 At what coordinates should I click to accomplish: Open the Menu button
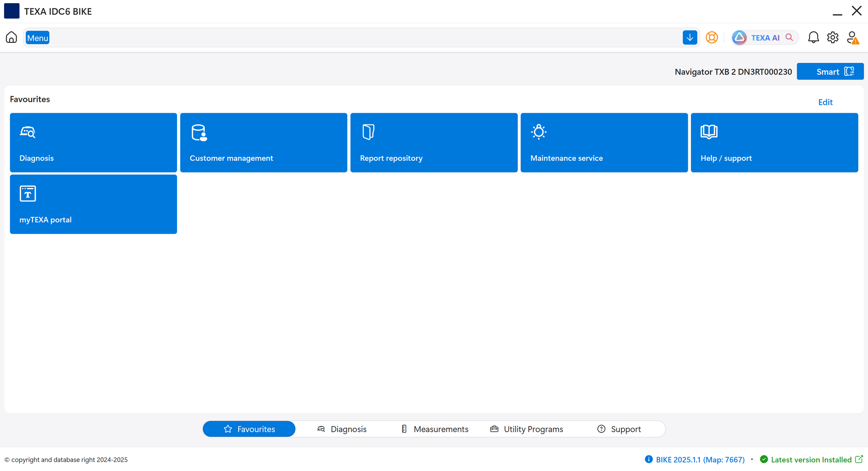click(37, 38)
